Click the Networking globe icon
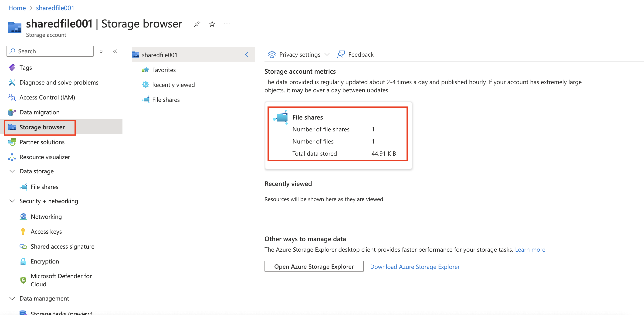Screen dimensions: 644x315 pyautogui.click(x=23, y=217)
